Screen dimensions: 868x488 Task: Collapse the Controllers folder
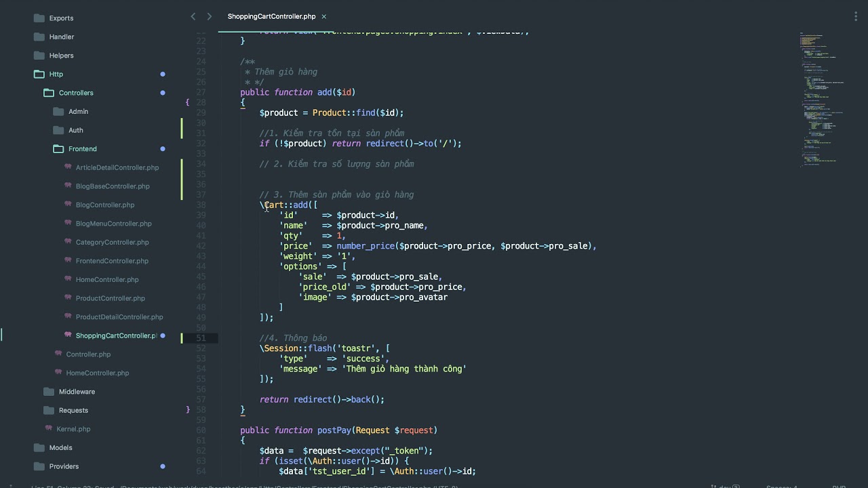tap(48, 93)
